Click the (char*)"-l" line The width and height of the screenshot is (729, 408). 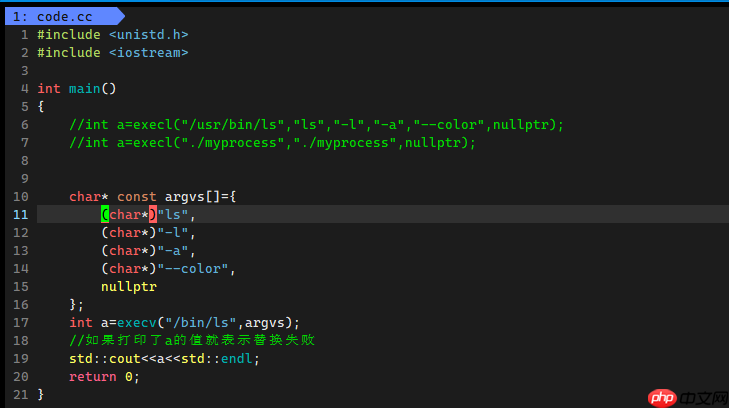pos(148,233)
